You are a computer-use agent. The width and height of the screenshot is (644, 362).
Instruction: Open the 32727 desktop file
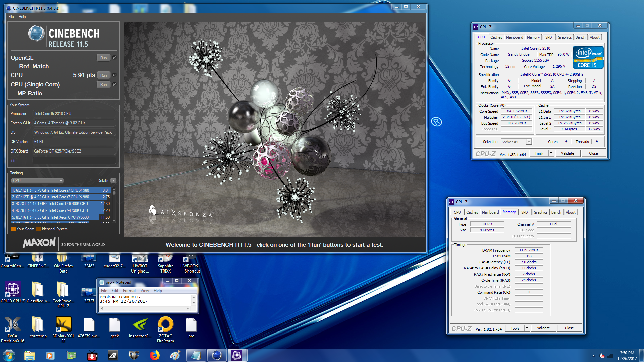click(89, 295)
